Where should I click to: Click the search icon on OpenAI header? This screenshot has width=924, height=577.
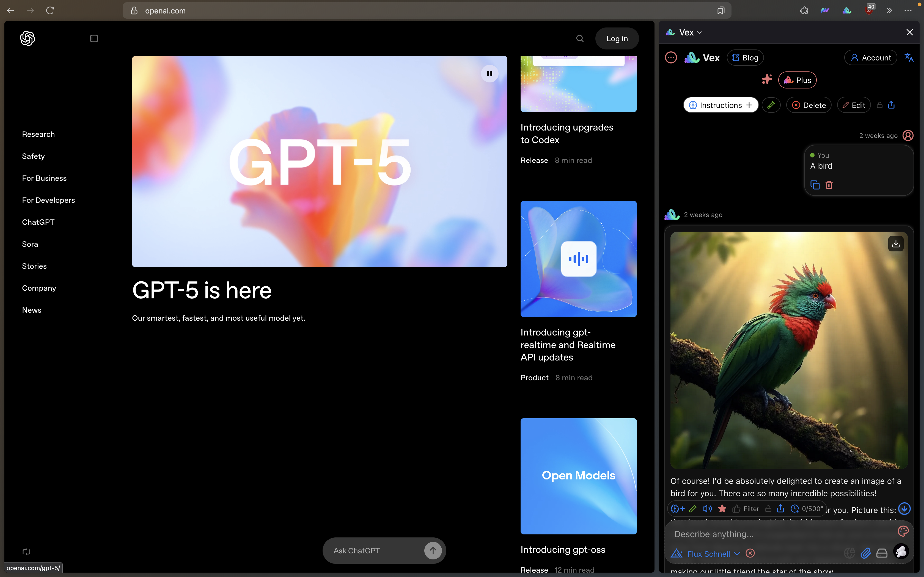(580, 38)
